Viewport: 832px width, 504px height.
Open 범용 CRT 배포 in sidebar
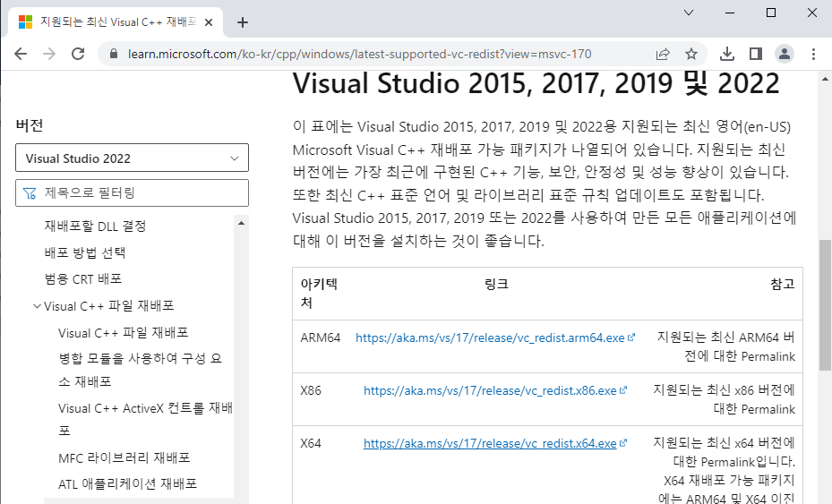coord(83,279)
